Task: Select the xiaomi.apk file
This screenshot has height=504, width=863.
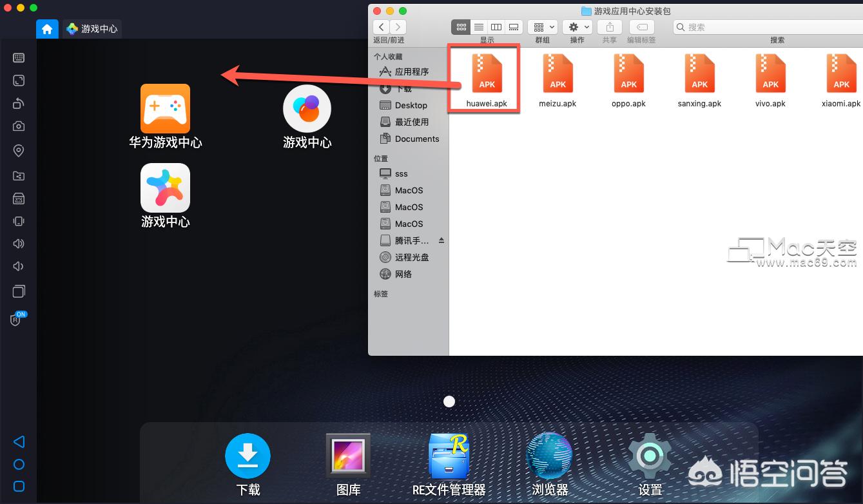Action: point(841,80)
